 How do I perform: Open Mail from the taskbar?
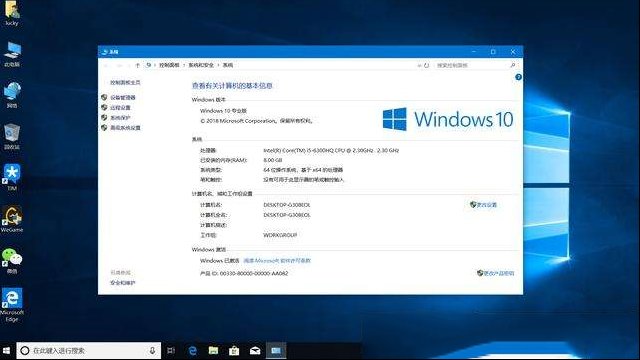[x=255, y=351]
